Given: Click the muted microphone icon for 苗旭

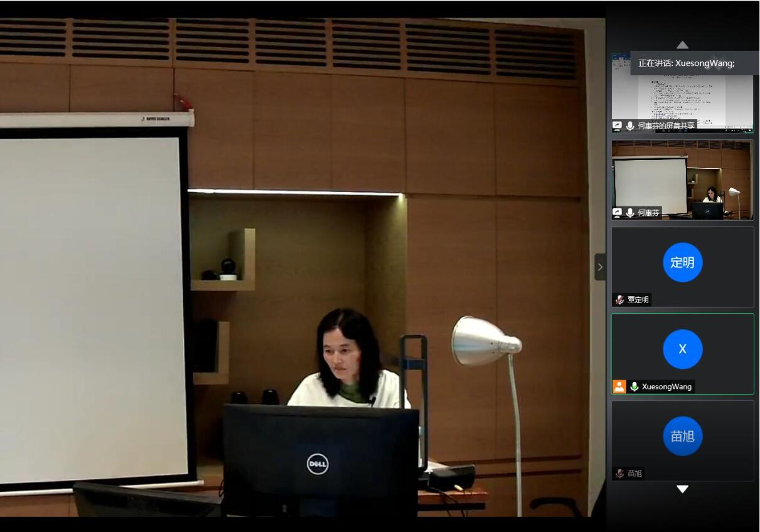Looking at the screenshot, I should point(620,474).
